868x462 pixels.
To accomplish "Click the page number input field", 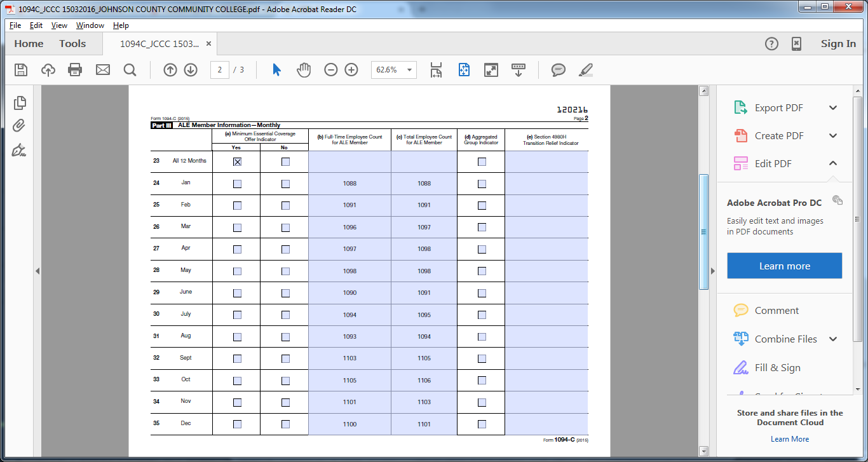I will pos(219,70).
